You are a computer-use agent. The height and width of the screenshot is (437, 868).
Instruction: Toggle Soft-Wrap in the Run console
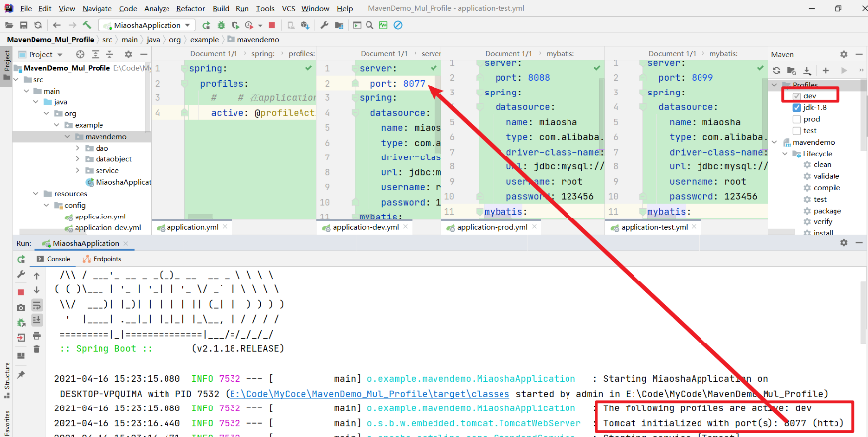click(x=37, y=305)
